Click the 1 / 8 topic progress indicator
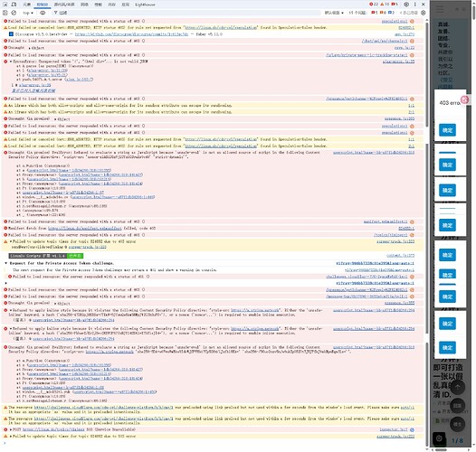This screenshot has height=452, width=476. click(x=457, y=440)
